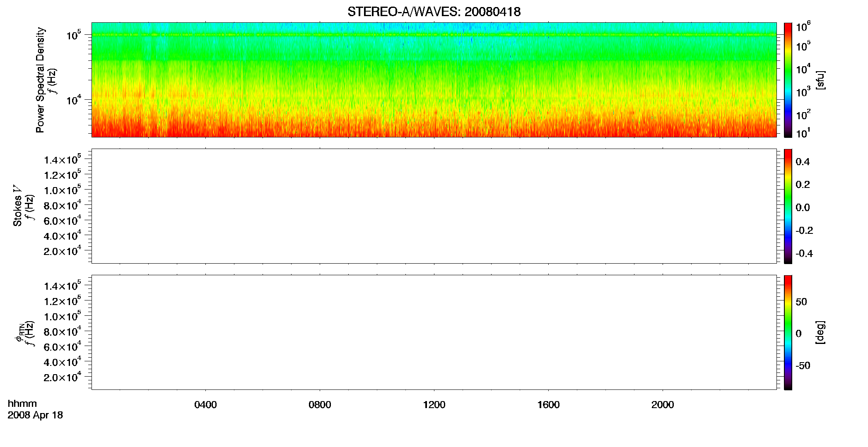The width and height of the screenshot is (868, 447).
Task: Click the 0.4 label on Stokes V colorbar
Action: 803,162
